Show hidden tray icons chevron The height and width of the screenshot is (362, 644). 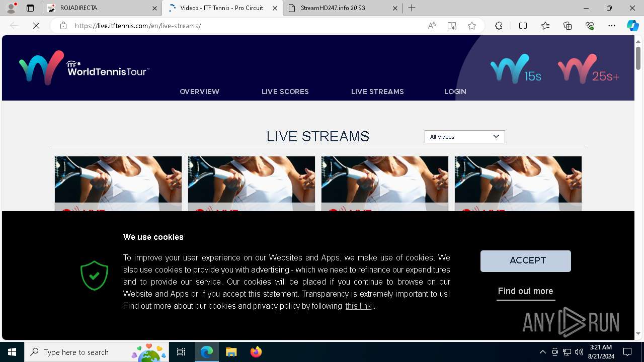542,352
